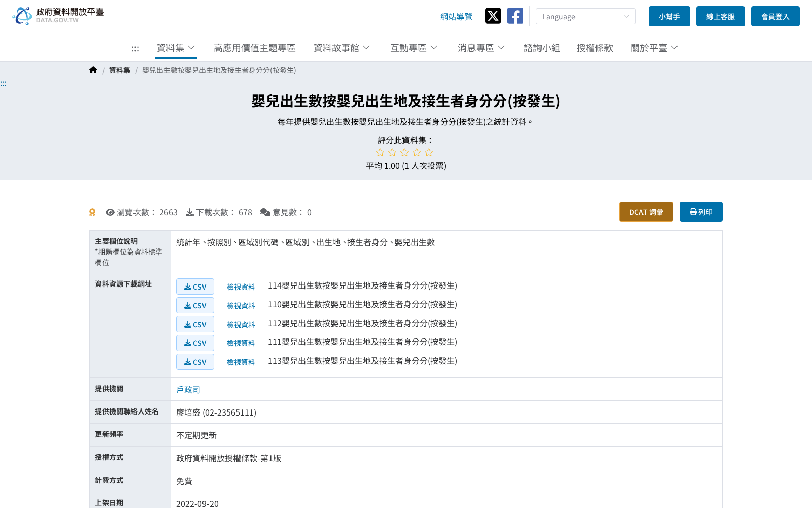Click the 不定期更新 update frequency value

[196, 435]
